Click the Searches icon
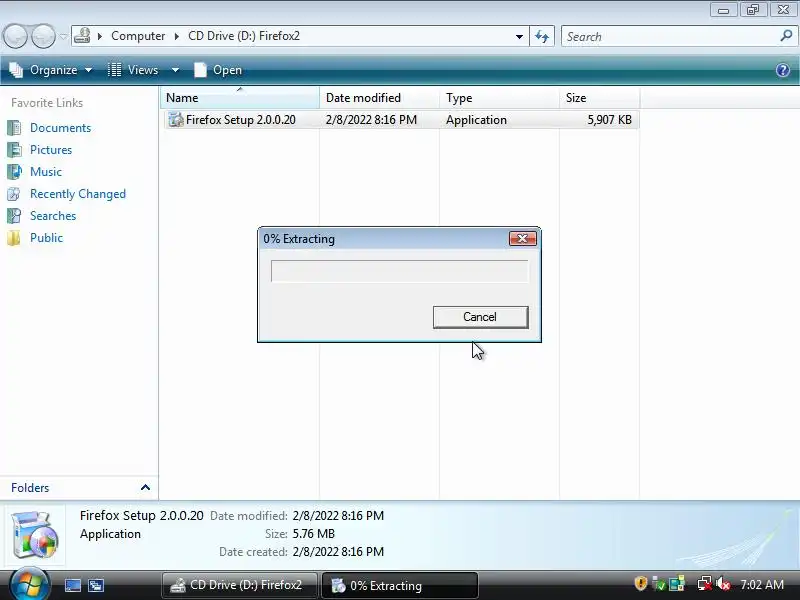800x600 pixels. tap(14, 216)
